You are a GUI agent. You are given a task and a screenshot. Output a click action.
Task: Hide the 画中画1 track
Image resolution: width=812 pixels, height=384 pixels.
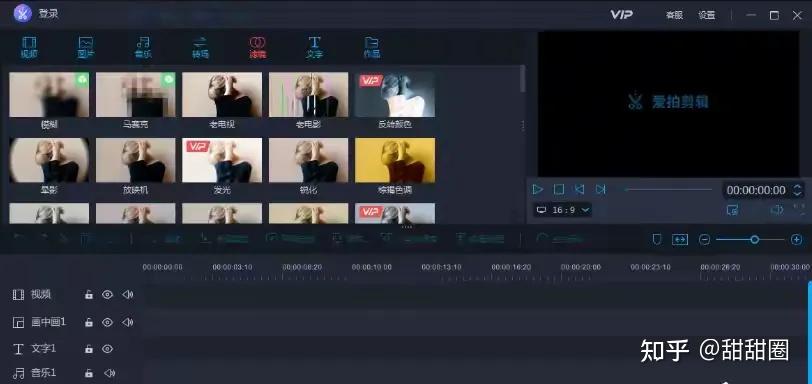107,322
